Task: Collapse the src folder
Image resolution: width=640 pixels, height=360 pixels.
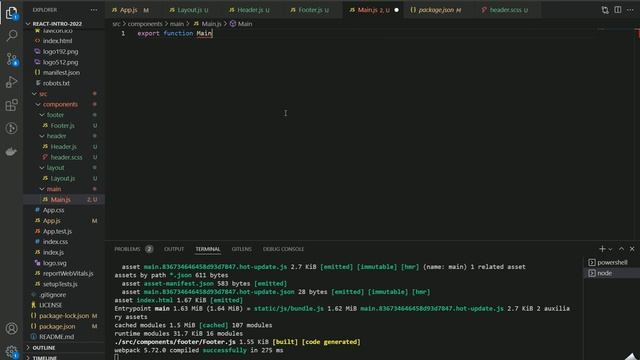Action: point(43,93)
